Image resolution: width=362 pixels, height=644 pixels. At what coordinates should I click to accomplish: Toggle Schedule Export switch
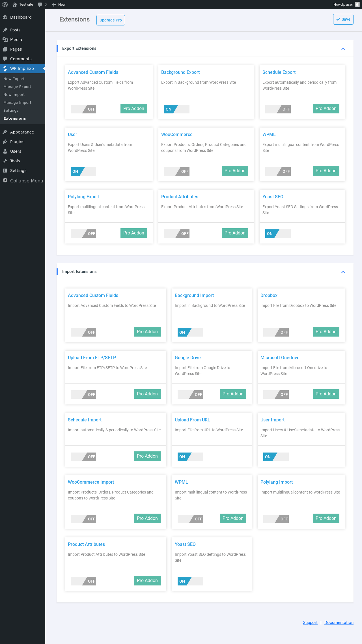pos(278,109)
